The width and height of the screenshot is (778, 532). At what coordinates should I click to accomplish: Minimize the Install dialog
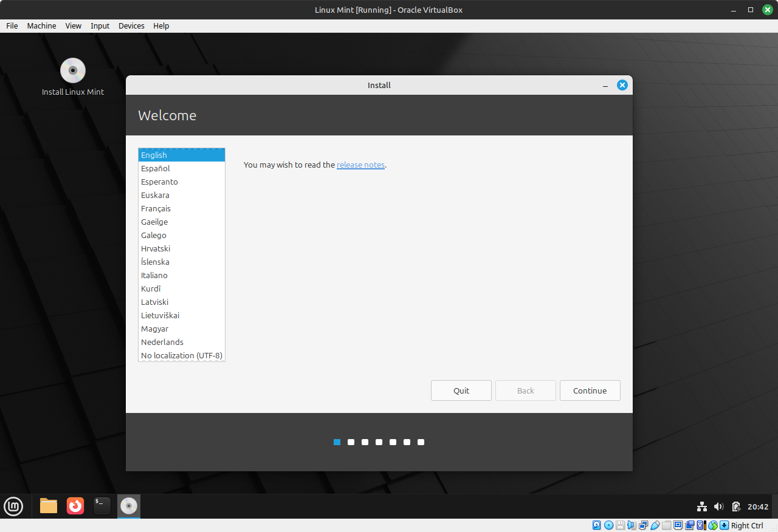coord(605,86)
